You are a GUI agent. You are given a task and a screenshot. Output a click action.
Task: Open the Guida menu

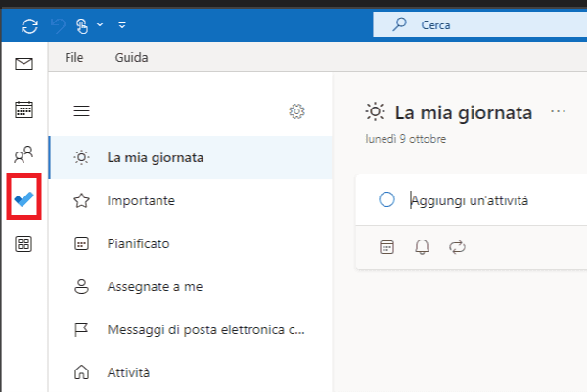coord(131,57)
